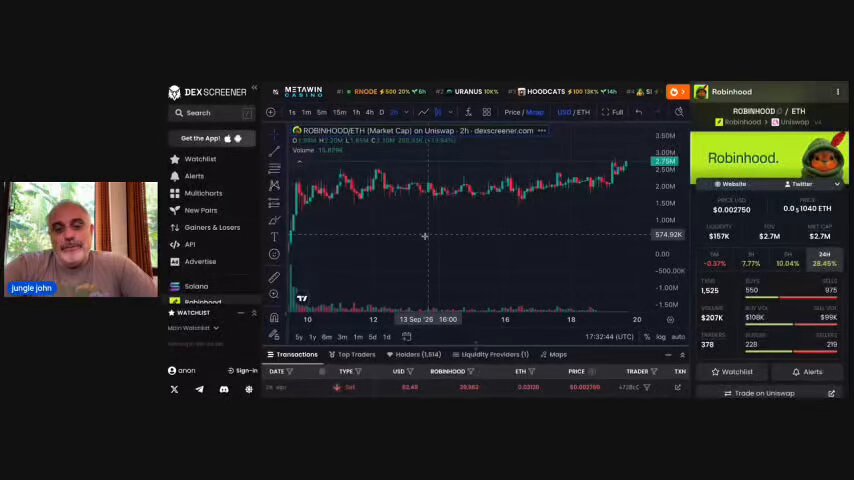Select the 15m timeframe

tap(339, 112)
